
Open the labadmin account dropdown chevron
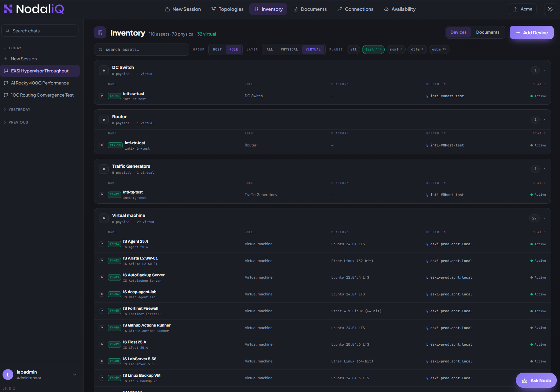click(x=75, y=375)
